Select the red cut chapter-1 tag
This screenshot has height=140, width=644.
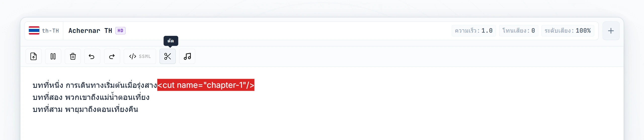point(206,85)
